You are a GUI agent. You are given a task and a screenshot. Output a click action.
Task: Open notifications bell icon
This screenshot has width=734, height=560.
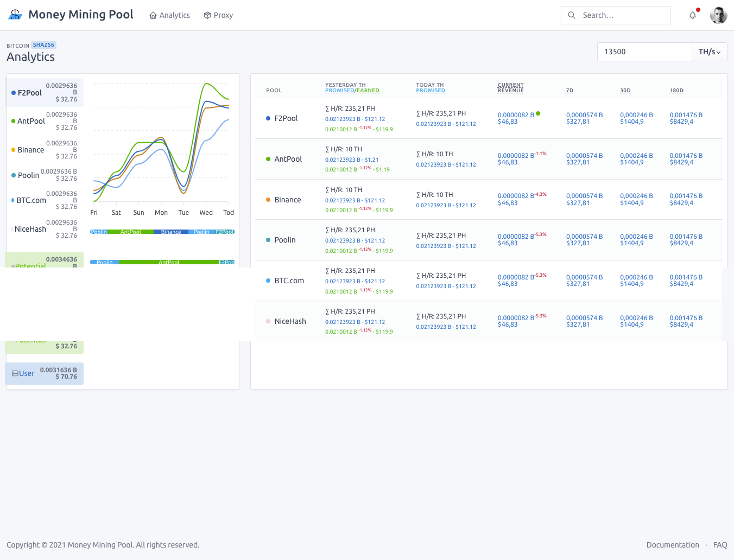(693, 15)
